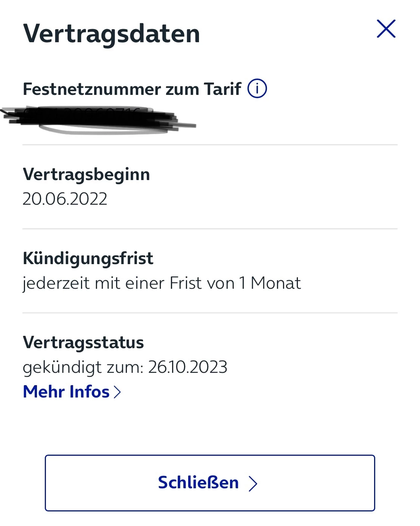Click the chevron next to Mehr Infos
This screenshot has width=420, height=526.
pos(118,392)
